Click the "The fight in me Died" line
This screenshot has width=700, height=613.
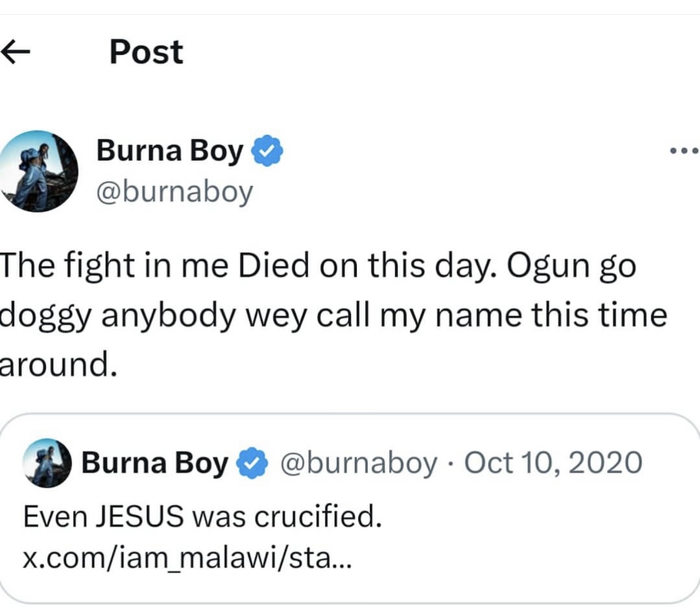pyautogui.click(x=157, y=266)
